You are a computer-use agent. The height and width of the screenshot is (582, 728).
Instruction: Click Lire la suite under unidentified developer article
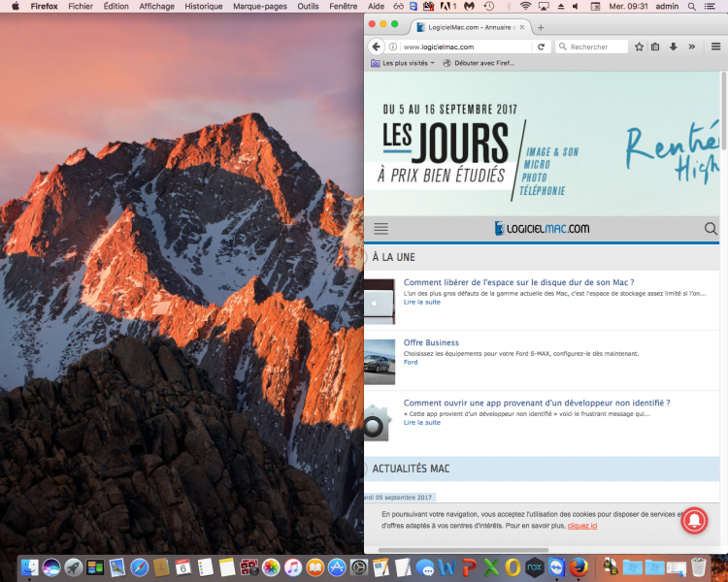coord(421,423)
